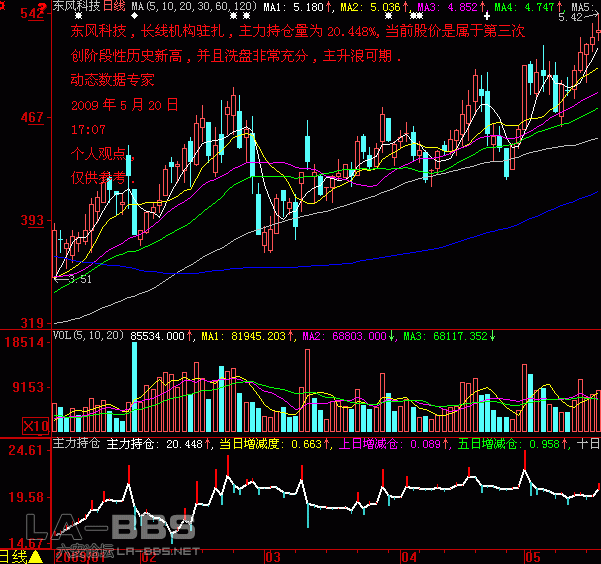Click the 日线 period label at bottom-left
The width and height of the screenshot is (601, 564).
click(x=13, y=556)
